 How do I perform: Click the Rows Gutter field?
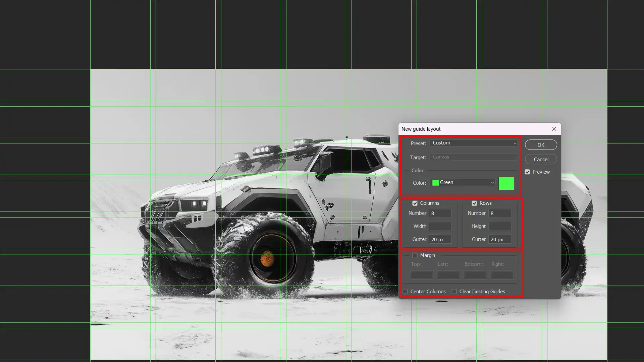click(500, 239)
